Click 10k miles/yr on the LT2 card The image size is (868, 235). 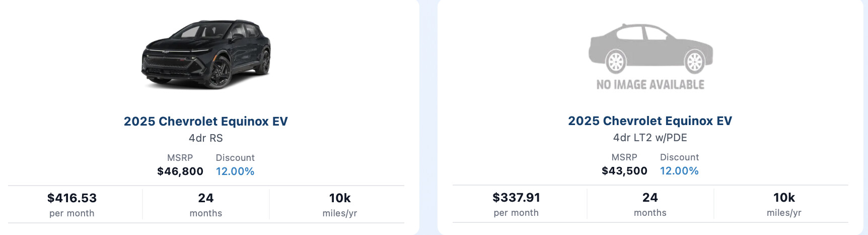click(784, 204)
